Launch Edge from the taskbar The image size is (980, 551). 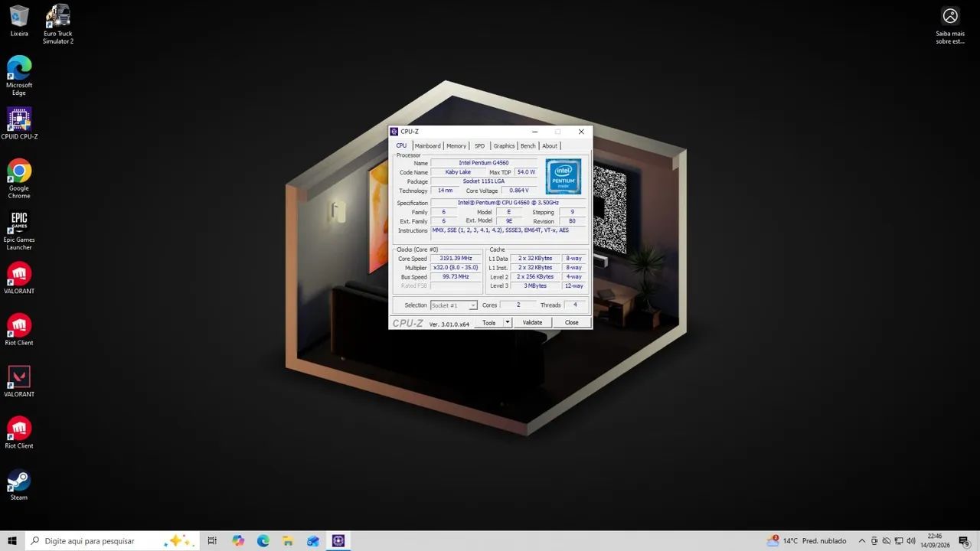click(x=263, y=541)
